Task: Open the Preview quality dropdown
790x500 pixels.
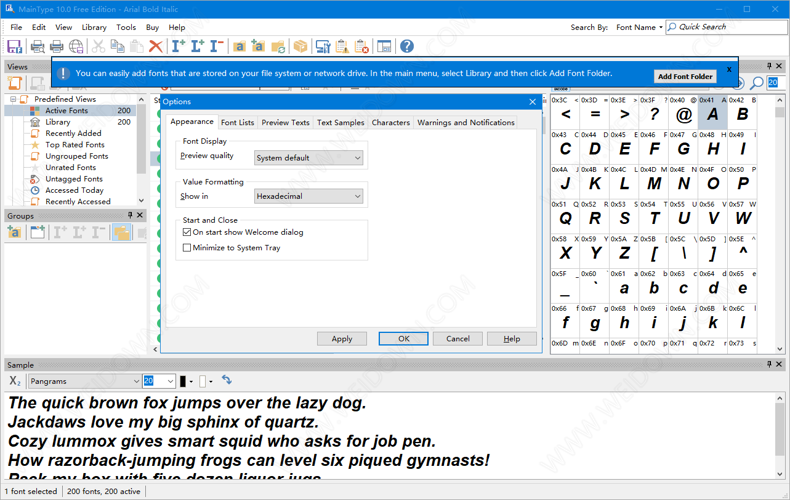Action: [x=308, y=158]
